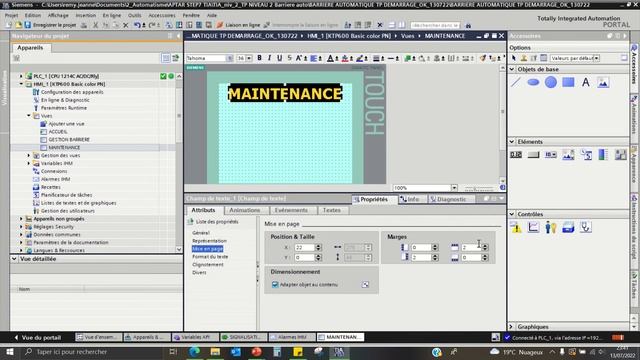
Task: Click the Y position input field
Action: coord(304,258)
